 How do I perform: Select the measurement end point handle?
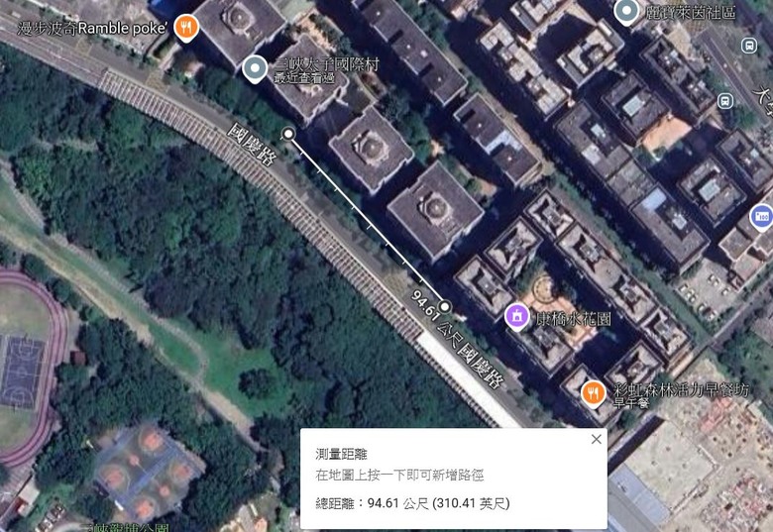coord(444,307)
